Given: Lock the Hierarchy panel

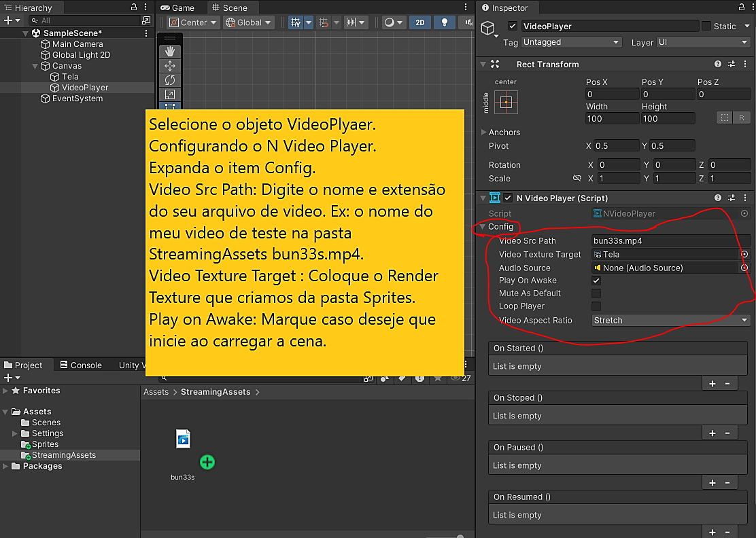Looking at the screenshot, I should click(134, 7).
